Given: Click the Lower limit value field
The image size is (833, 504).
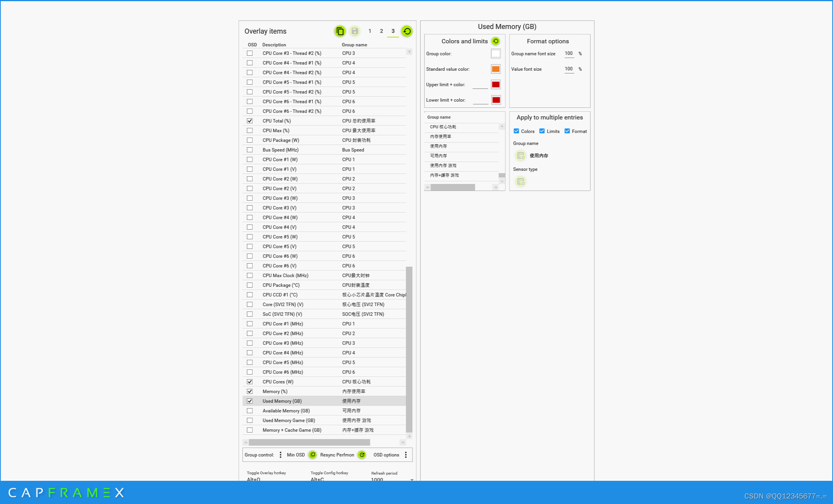Looking at the screenshot, I should [480, 100].
